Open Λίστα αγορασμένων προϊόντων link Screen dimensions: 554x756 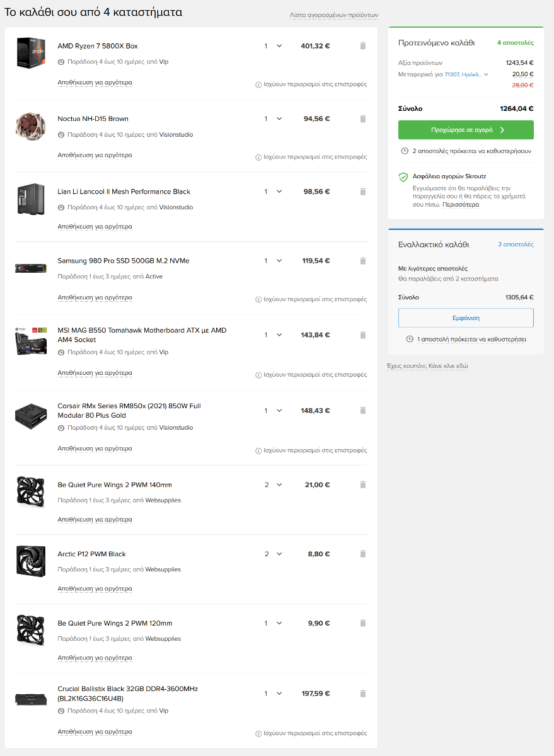(x=334, y=14)
